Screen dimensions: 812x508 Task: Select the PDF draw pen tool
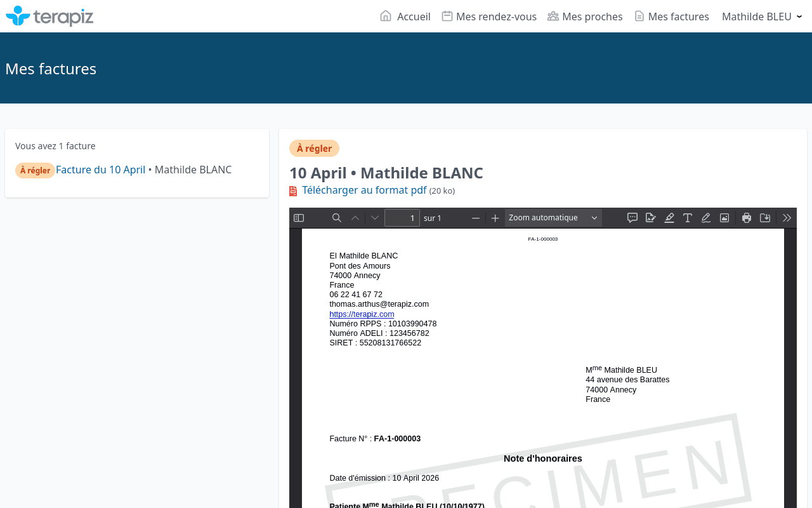point(706,218)
